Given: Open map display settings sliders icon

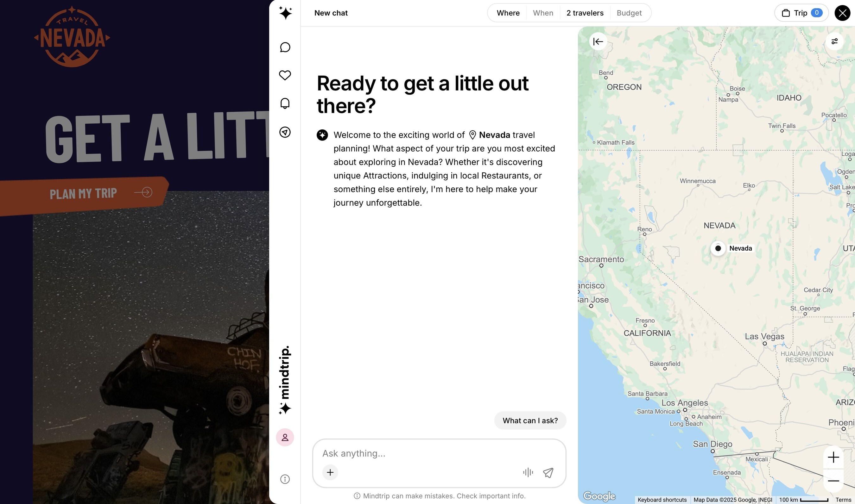Looking at the screenshot, I should click(835, 41).
